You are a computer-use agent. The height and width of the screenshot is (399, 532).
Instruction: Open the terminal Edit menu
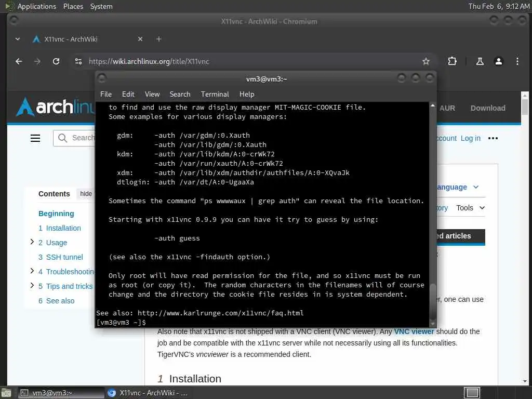pyautogui.click(x=128, y=95)
